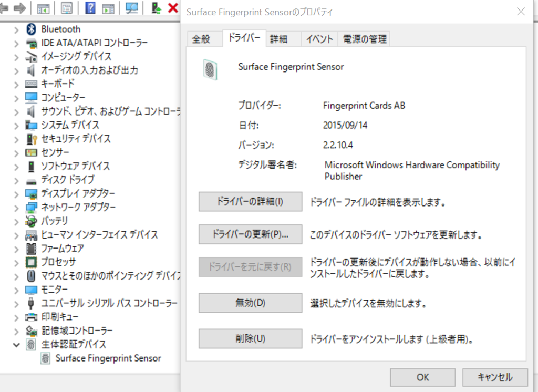Expand the コンピューター node
Image resolution: width=538 pixels, height=392 pixels.
point(16,98)
